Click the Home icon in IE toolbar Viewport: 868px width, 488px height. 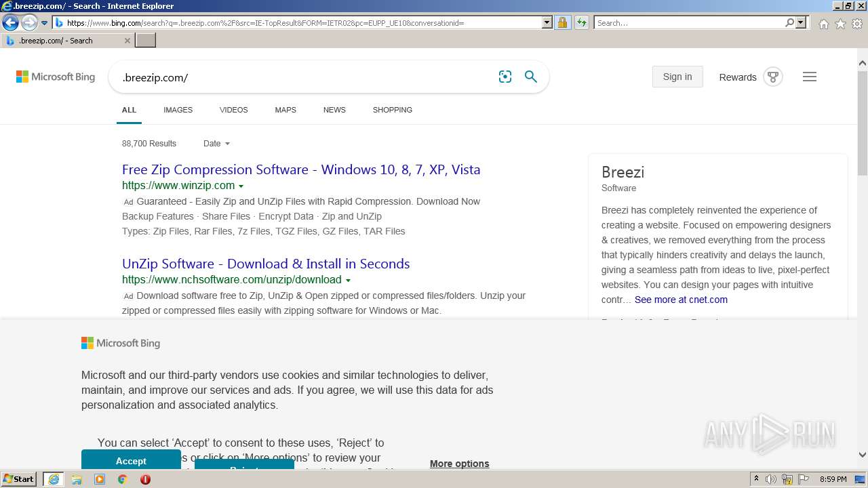point(824,24)
